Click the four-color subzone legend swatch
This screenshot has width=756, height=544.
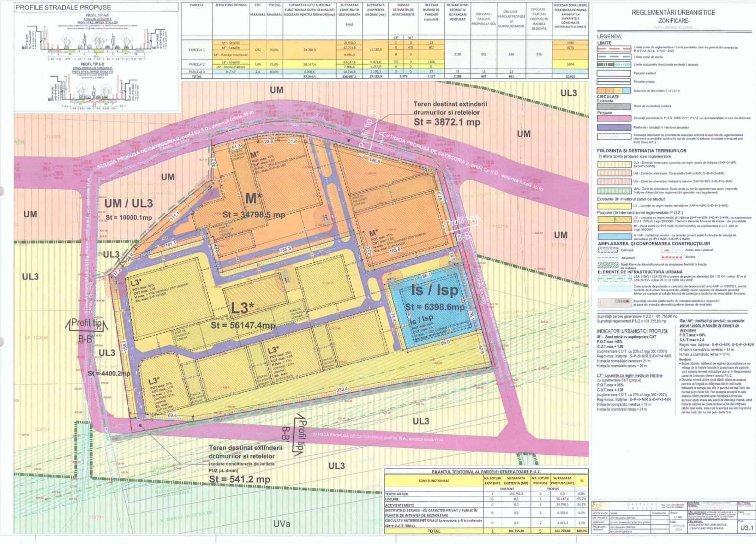coord(613,91)
